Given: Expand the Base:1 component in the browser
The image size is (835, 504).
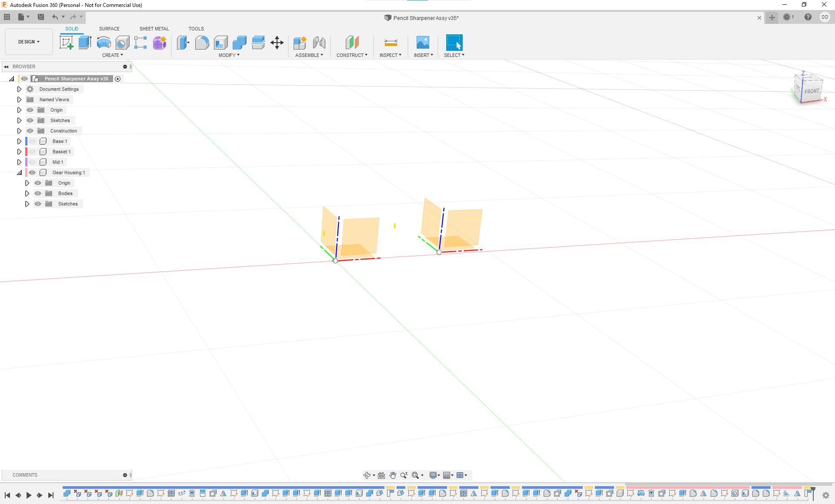Looking at the screenshot, I should pyautogui.click(x=19, y=141).
